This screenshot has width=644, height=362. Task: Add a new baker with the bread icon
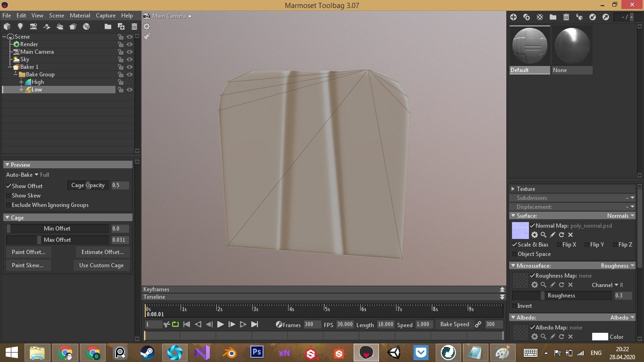[73, 26]
